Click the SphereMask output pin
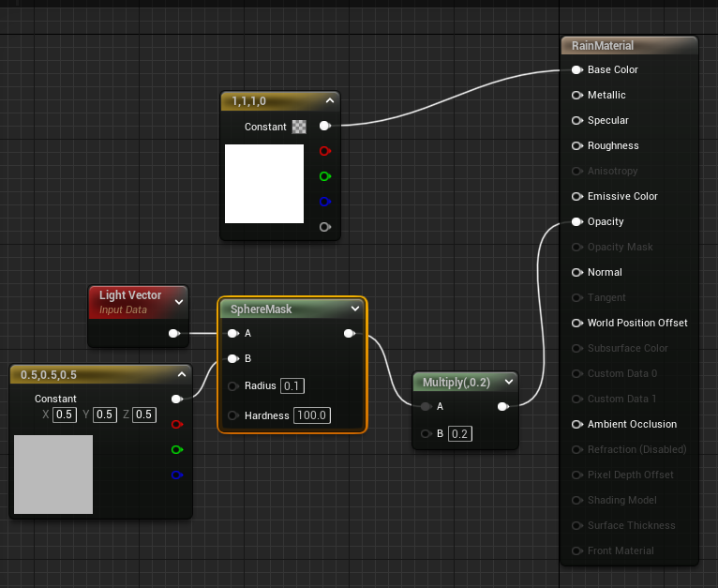The width and height of the screenshot is (718, 588). [x=350, y=333]
